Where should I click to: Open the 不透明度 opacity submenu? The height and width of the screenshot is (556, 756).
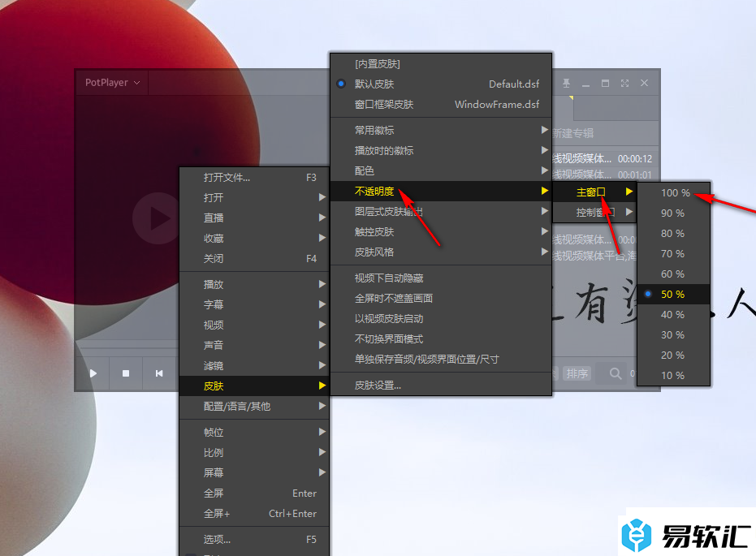pos(441,192)
